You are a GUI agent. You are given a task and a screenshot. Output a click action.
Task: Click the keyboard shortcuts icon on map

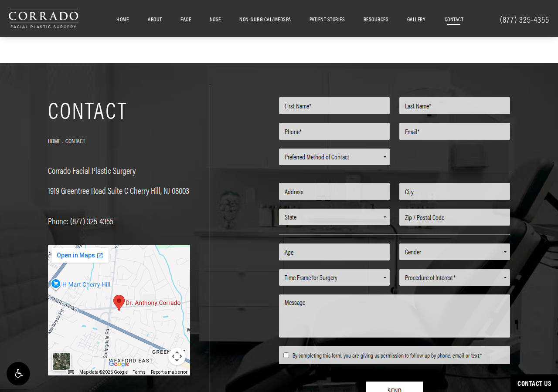click(x=71, y=372)
